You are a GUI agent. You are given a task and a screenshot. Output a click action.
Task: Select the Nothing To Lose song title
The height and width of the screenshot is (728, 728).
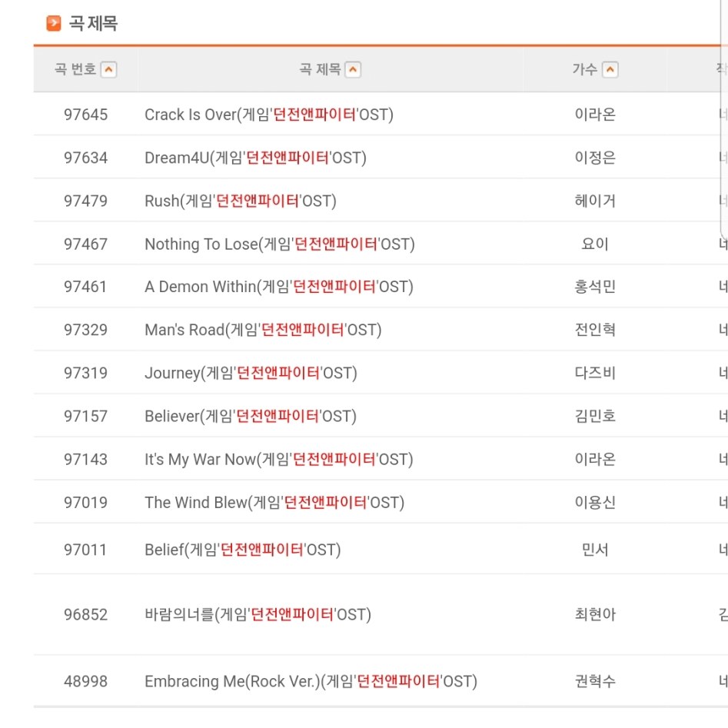pos(280,244)
